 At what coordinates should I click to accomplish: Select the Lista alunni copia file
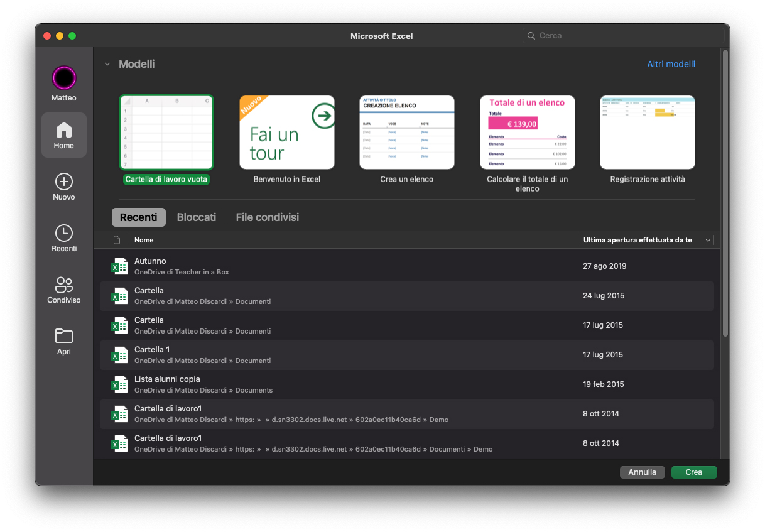(407, 384)
